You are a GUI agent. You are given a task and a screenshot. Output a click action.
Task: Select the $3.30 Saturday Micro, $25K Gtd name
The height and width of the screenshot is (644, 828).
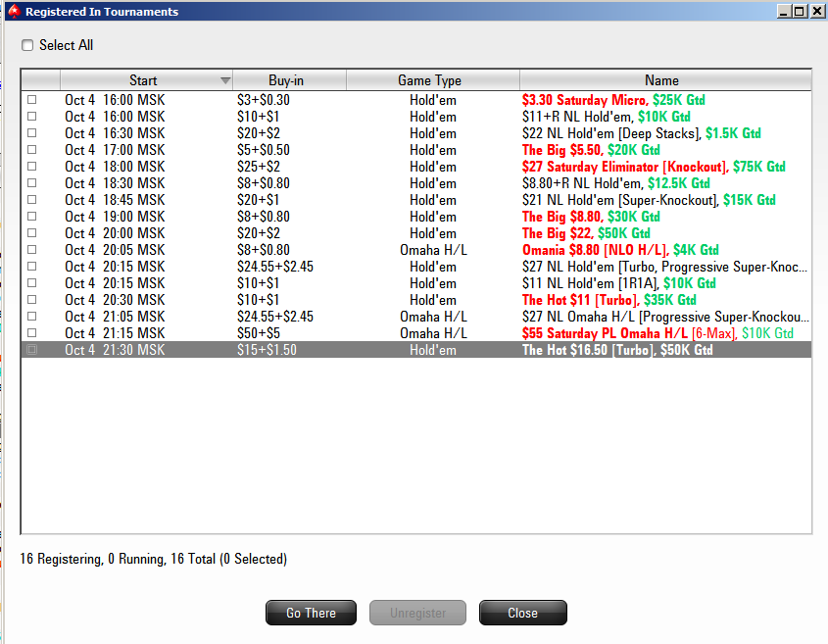tap(613, 100)
